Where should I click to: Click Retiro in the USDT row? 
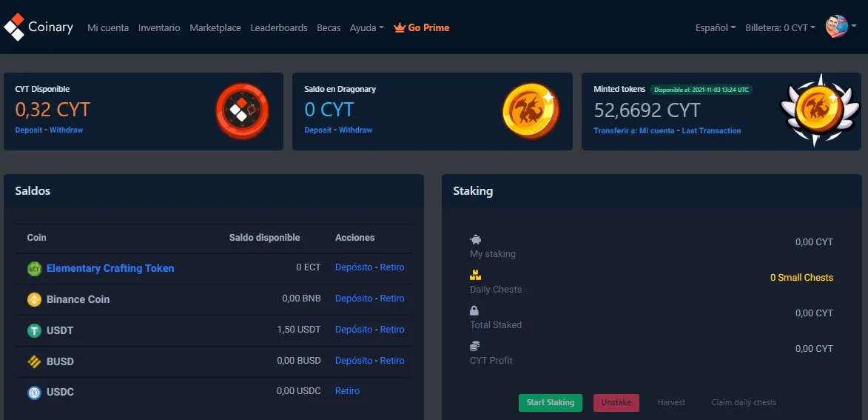point(392,329)
